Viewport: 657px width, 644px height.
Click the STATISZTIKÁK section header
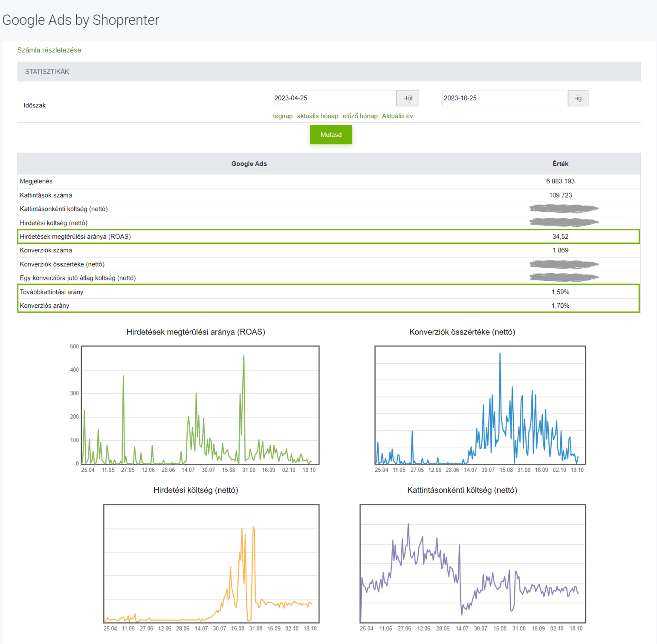click(329, 72)
